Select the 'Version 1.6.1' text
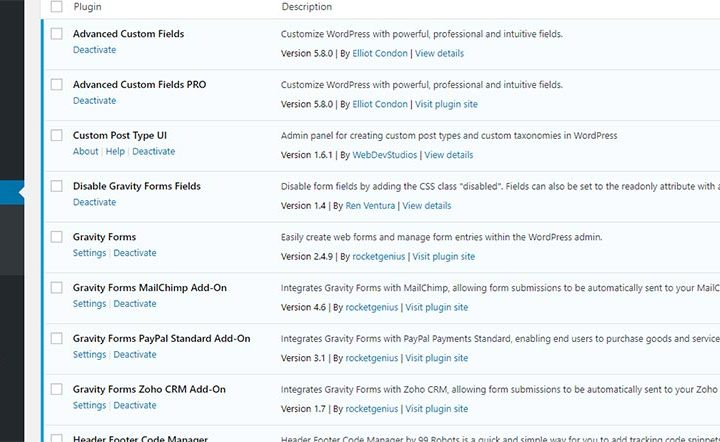720x442 pixels. [306, 155]
